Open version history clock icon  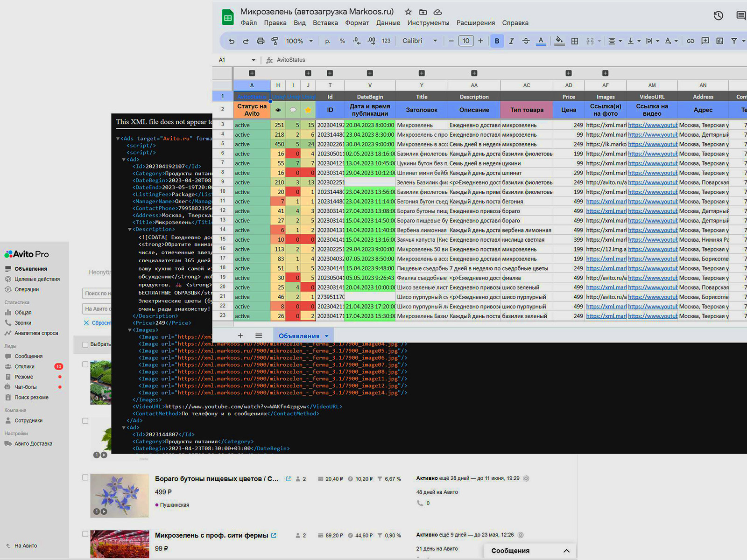(x=719, y=16)
